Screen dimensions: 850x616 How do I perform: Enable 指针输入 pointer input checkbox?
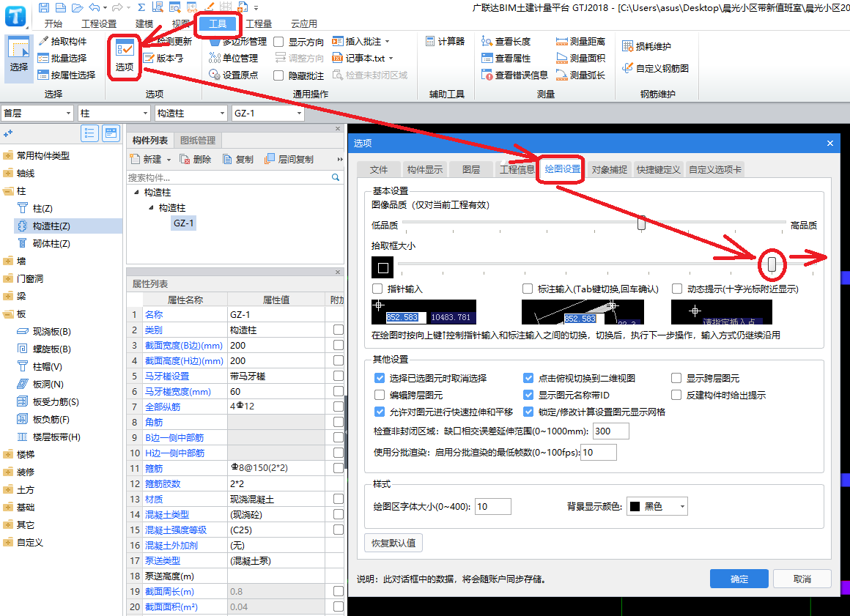click(x=378, y=289)
